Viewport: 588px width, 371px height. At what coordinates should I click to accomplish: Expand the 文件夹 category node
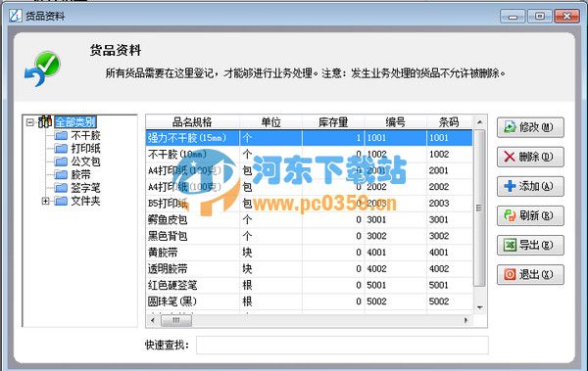(x=45, y=202)
